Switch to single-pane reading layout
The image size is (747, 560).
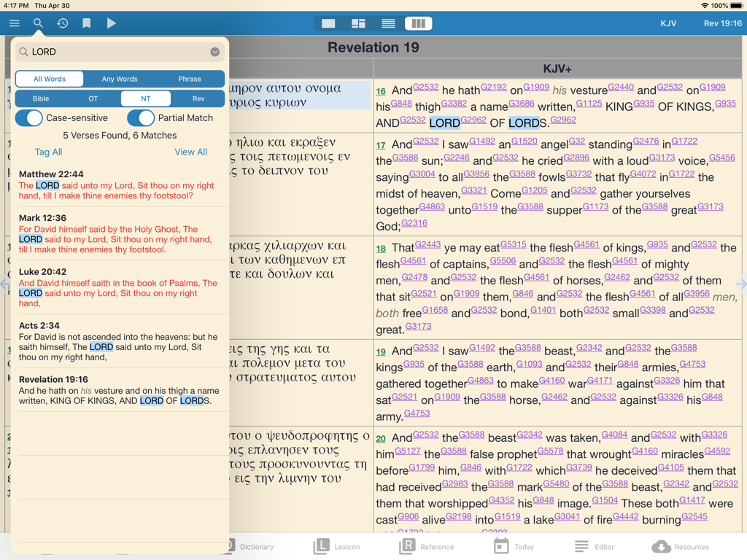click(x=328, y=23)
